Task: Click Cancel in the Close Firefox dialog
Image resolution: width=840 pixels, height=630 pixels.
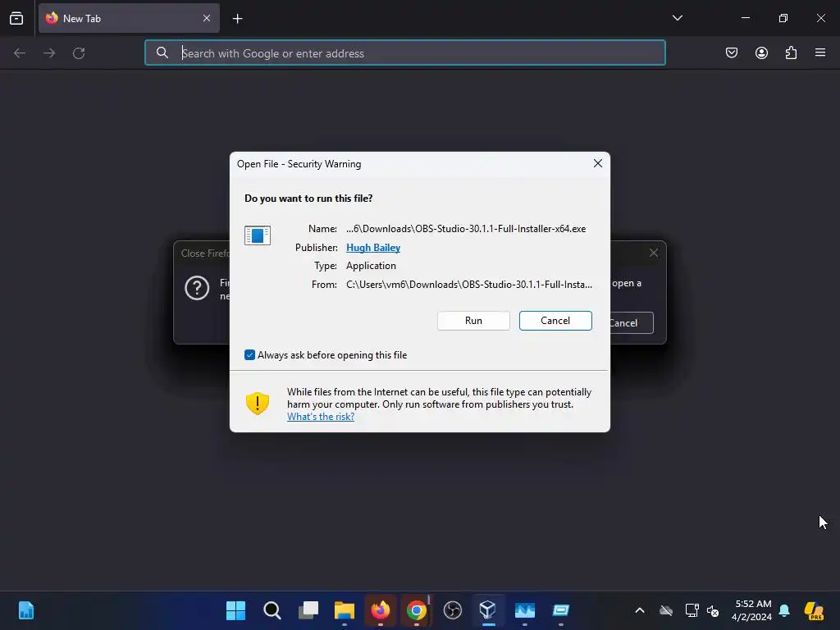Action: tap(631, 322)
